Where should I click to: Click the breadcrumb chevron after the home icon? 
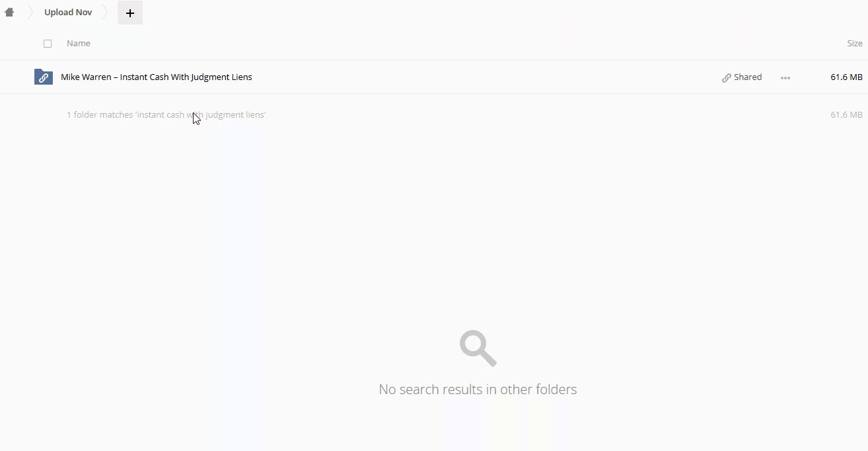pyautogui.click(x=30, y=12)
